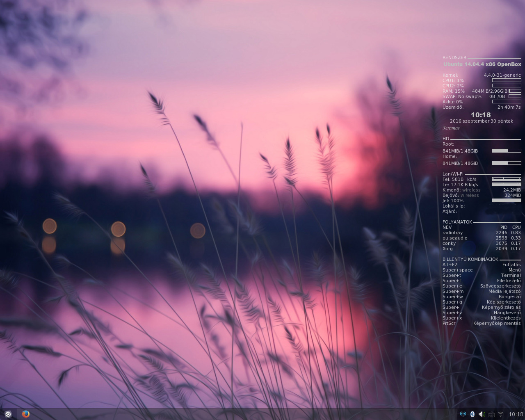Launch Firefox from the taskbar

point(25,414)
